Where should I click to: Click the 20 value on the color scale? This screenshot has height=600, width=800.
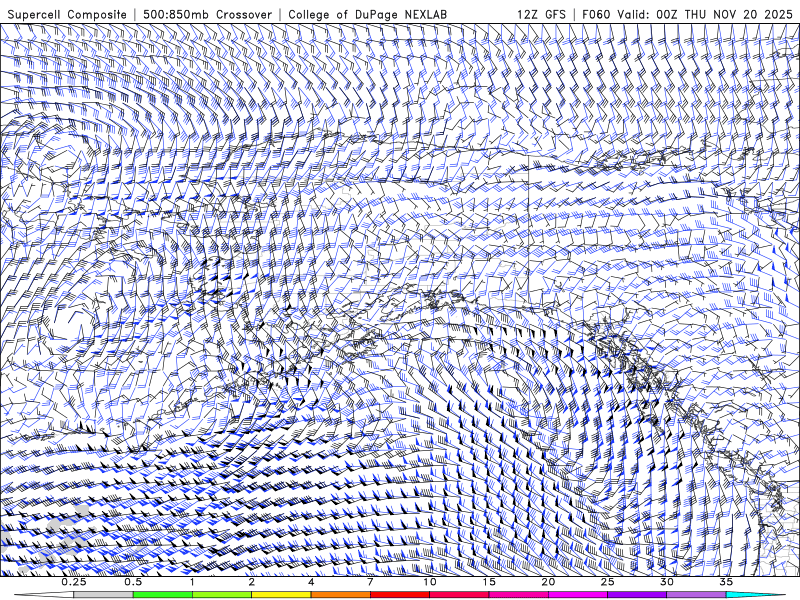pyautogui.click(x=548, y=582)
